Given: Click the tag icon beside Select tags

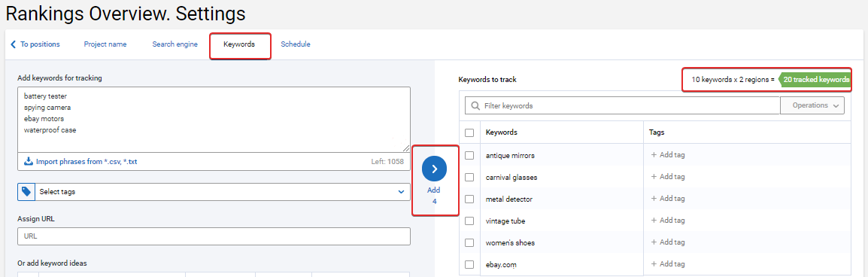Looking at the screenshot, I should click(x=26, y=192).
